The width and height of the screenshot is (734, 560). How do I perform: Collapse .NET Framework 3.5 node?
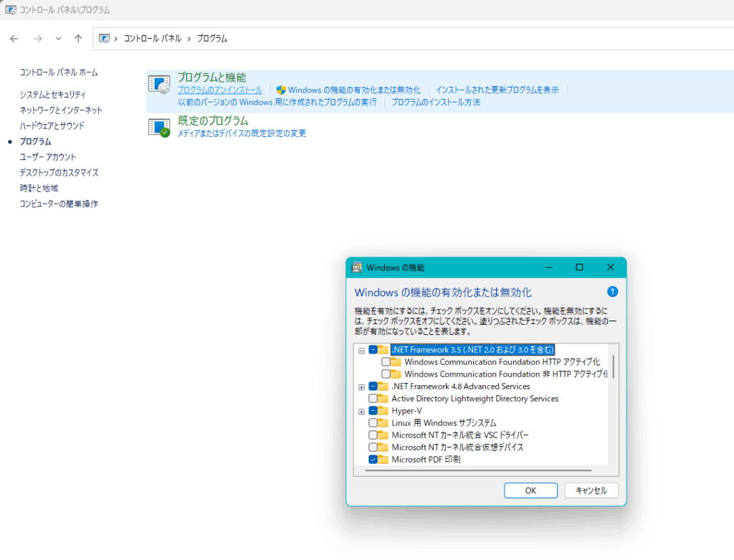coord(362,349)
